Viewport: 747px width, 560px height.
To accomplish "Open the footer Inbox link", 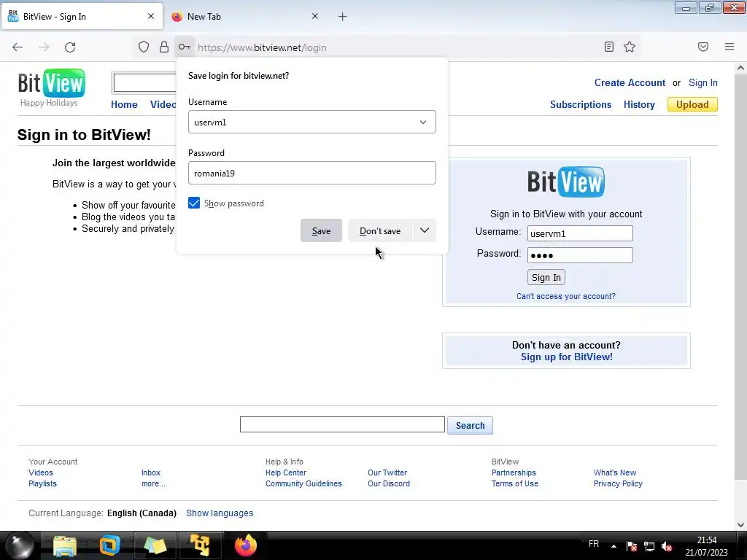I will point(150,472).
